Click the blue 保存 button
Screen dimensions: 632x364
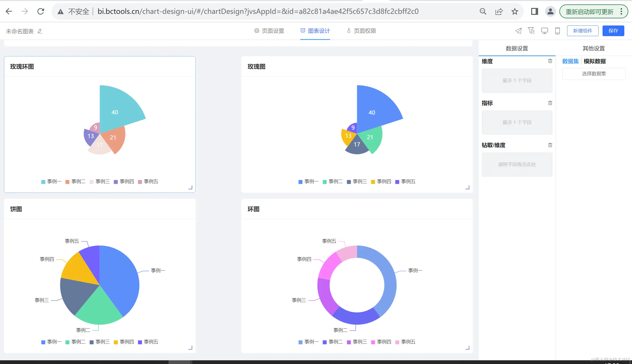click(613, 31)
